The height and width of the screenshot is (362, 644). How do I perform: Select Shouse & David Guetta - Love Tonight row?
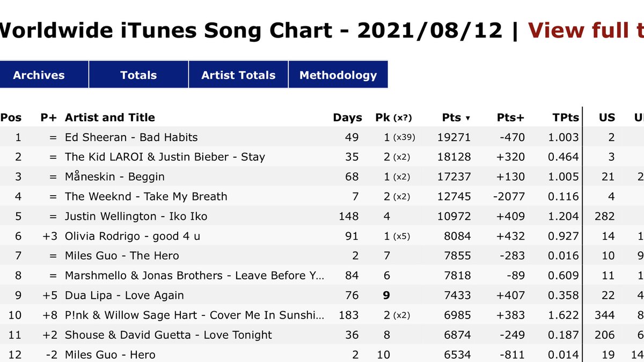[322, 335]
